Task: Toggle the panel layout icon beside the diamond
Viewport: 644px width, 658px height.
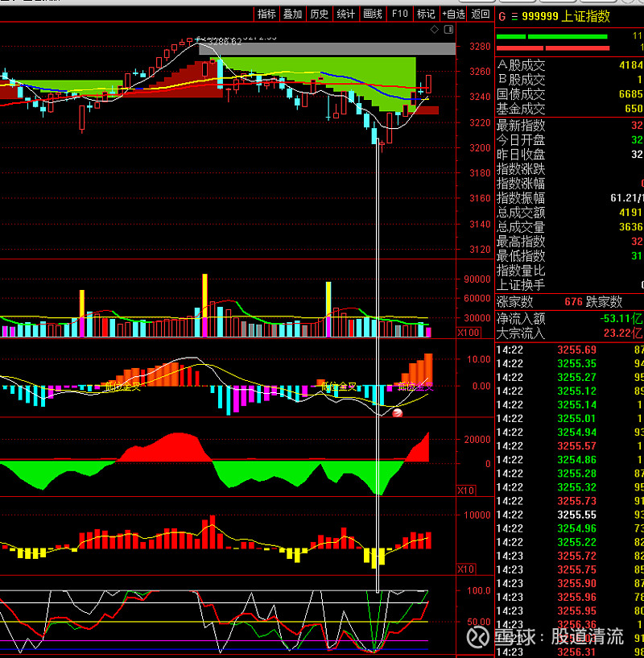Action: [447, 30]
